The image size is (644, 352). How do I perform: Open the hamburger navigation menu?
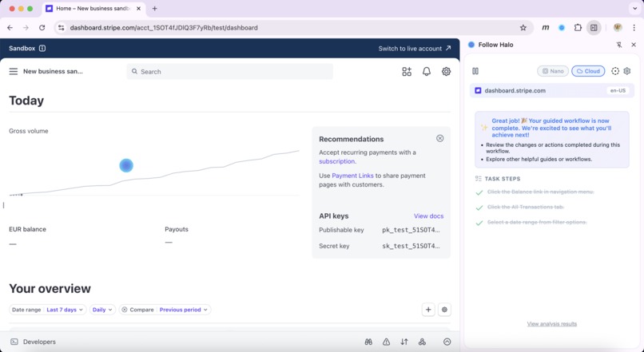[x=14, y=71]
